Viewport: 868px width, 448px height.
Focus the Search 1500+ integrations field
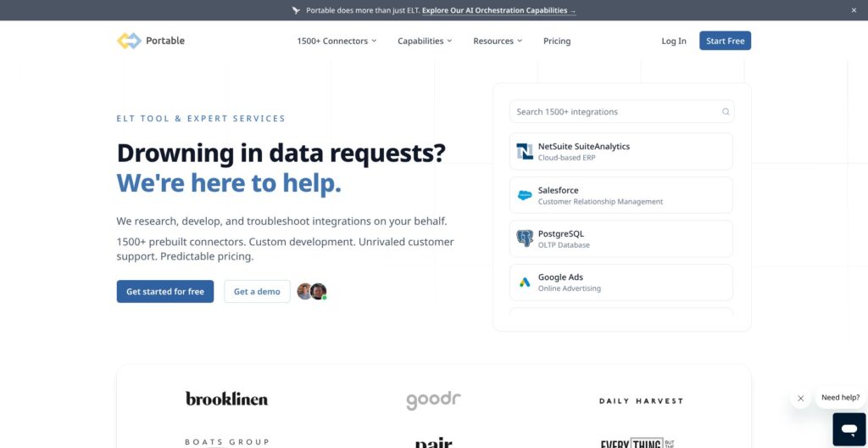(x=621, y=111)
